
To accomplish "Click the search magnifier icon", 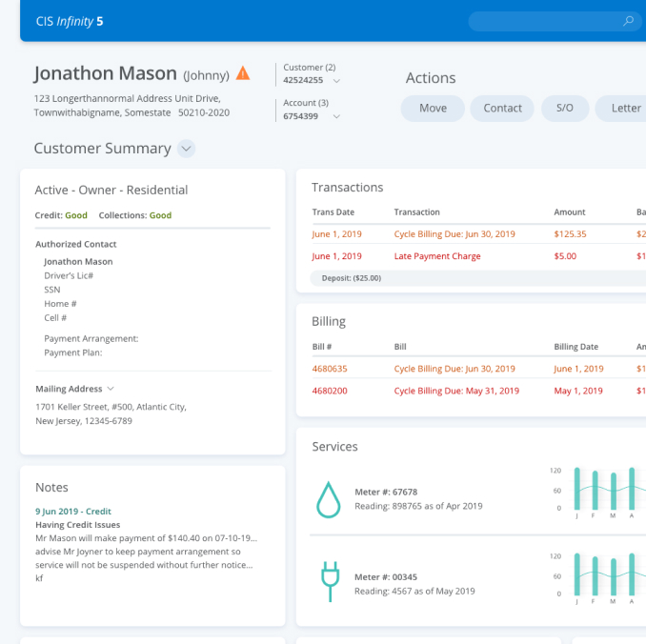I will (x=628, y=21).
